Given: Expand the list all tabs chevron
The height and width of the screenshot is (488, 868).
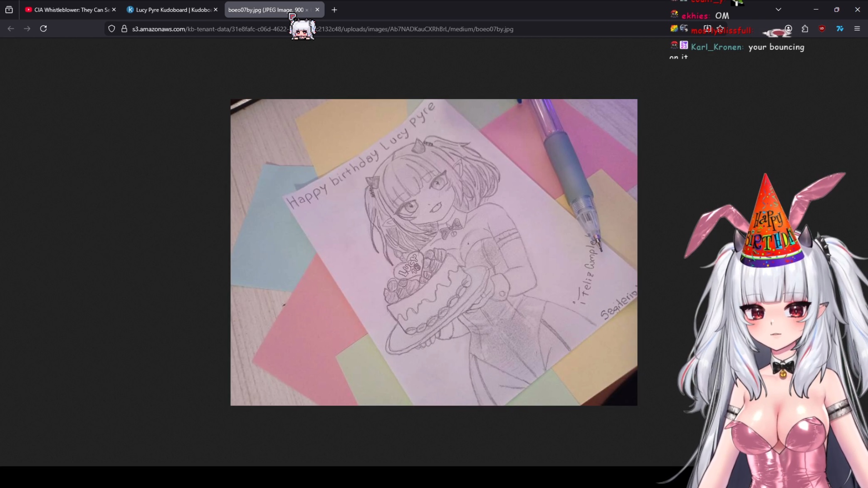Looking at the screenshot, I should [x=778, y=10].
